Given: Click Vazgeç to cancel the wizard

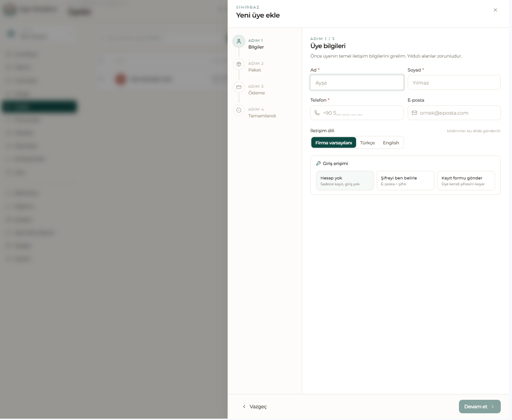Looking at the screenshot, I should (x=254, y=406).
